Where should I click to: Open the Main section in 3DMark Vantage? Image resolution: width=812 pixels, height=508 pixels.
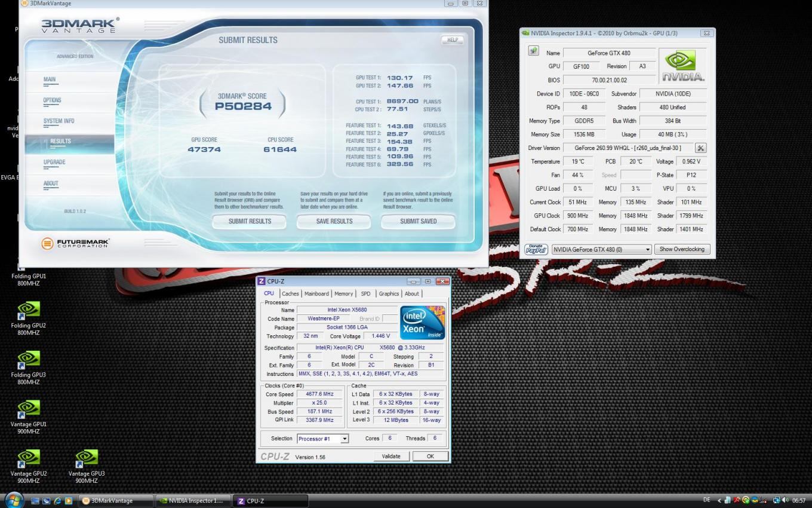(x=50, y=79)
